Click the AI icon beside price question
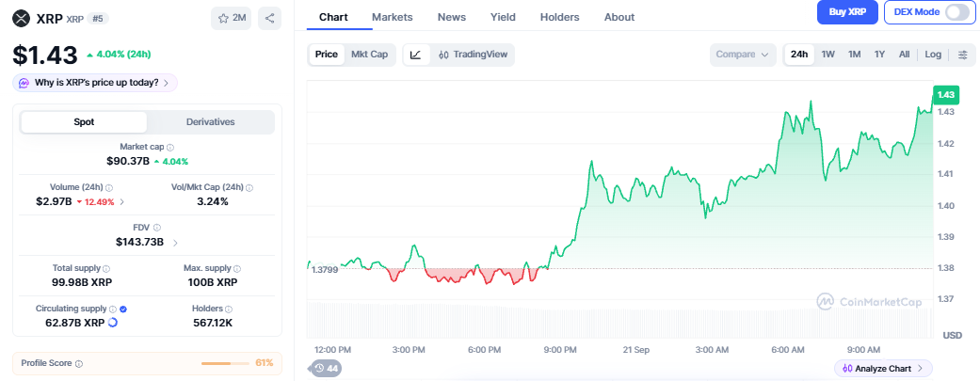Image resolution: width=980 pixels, height=381 pixels. (x=24, y=83)
